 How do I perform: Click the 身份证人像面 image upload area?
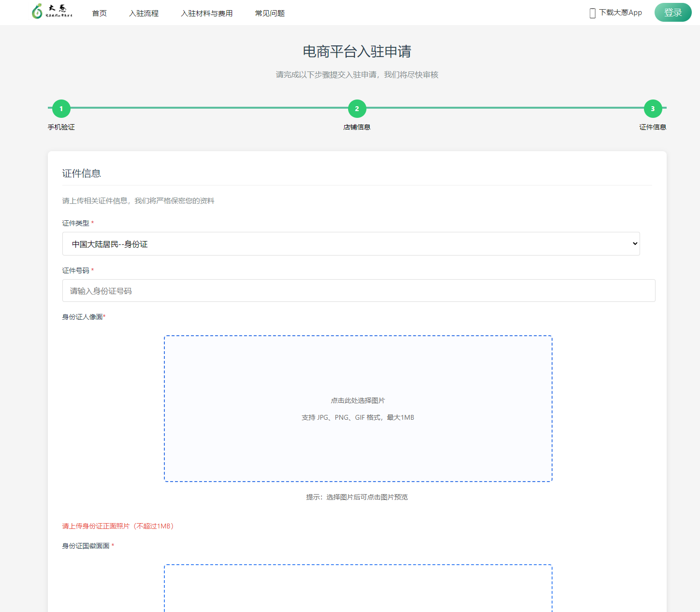pyautogui.click(x=358, y=408)
